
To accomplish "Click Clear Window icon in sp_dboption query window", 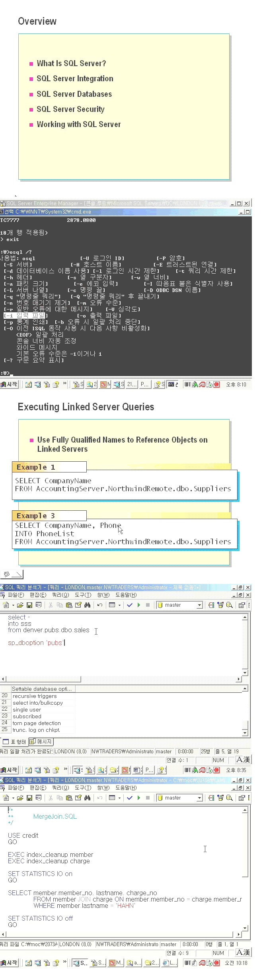I will [x=78, y=605].
